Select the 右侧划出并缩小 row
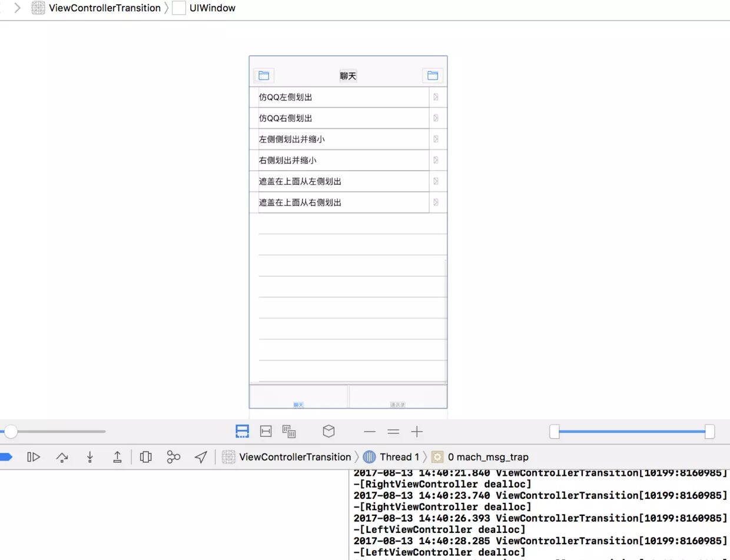 click(348, 160)
